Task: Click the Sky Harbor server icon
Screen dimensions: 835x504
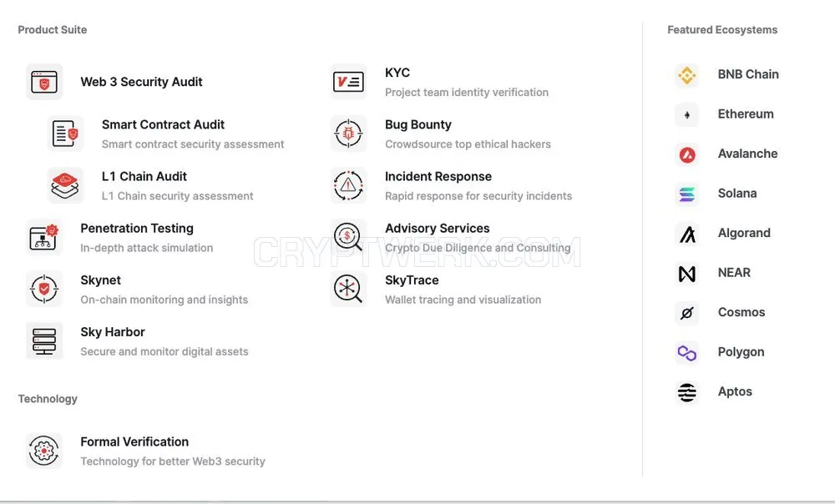Action: [44, 340]
